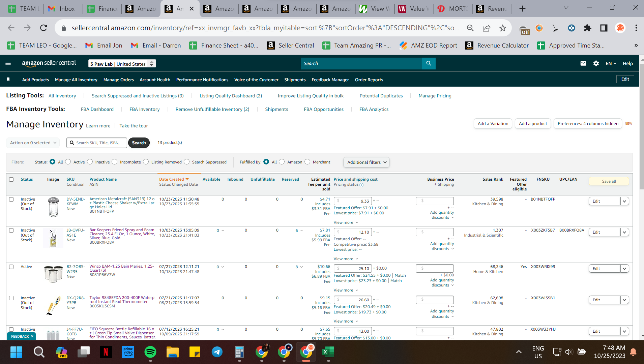
Task: Open Telegram from the taskbar
Action: (x=217, y=352)
